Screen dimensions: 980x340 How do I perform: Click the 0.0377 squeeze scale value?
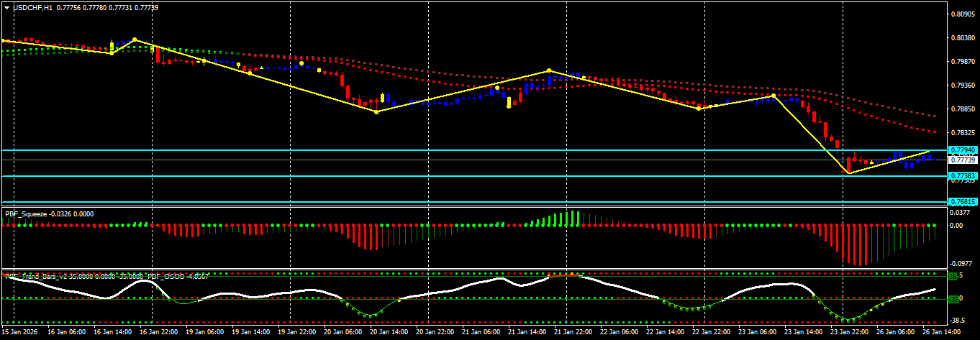(x=961, y=212)
